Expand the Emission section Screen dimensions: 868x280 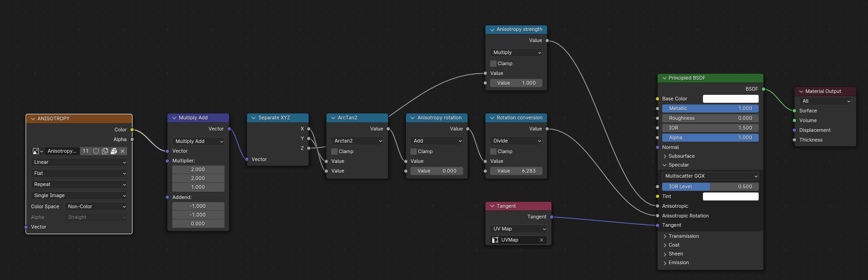pyautogui.click(x=665, y=263)
